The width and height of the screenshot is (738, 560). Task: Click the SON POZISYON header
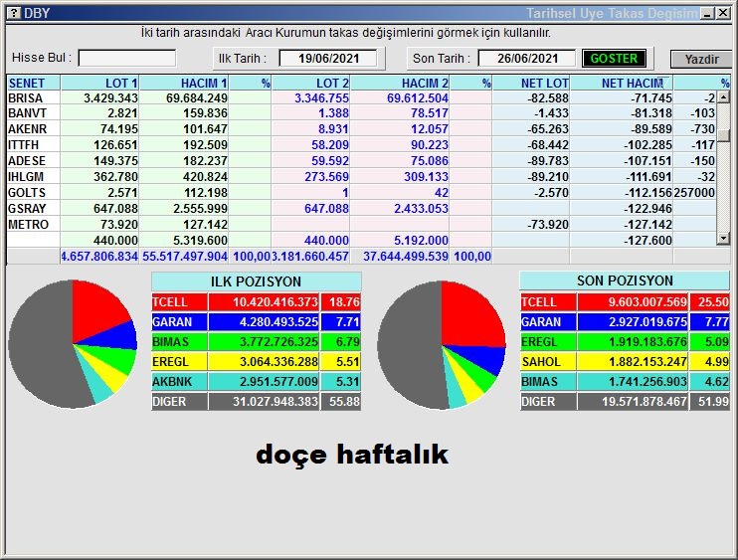(625, 280)
